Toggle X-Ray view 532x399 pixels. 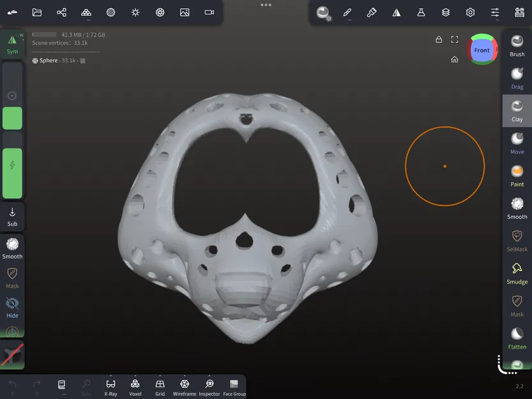coord(110,388)
